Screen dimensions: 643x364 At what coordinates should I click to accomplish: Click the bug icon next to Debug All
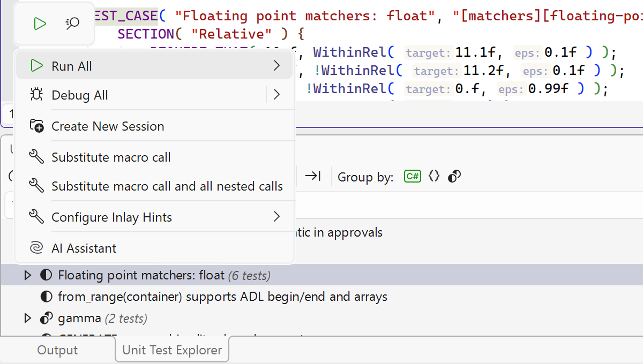tap(36, 95)
